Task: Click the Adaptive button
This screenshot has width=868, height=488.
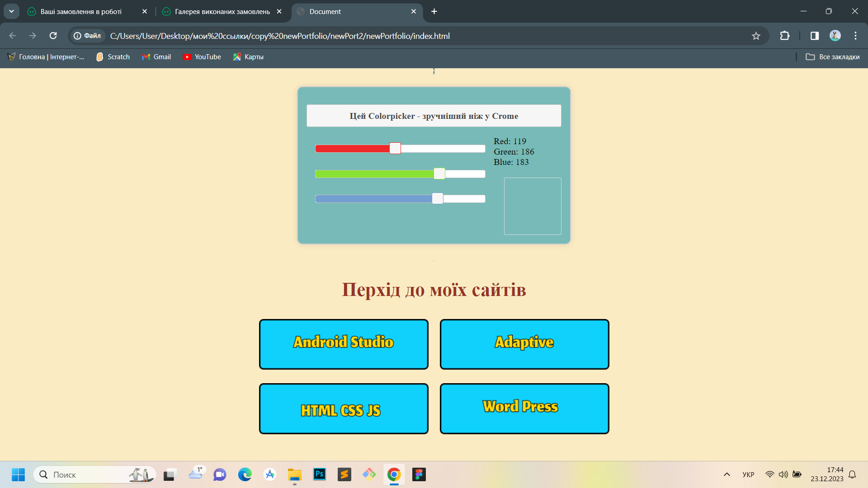Action: click(524, 344)
